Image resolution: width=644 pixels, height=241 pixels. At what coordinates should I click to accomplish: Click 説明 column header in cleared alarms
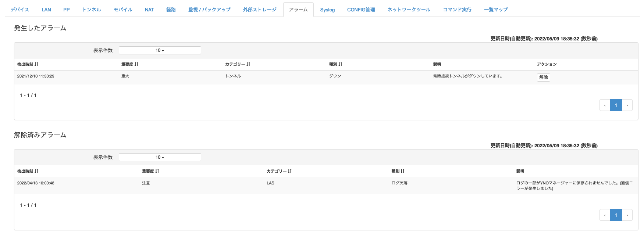pos(520,171)
